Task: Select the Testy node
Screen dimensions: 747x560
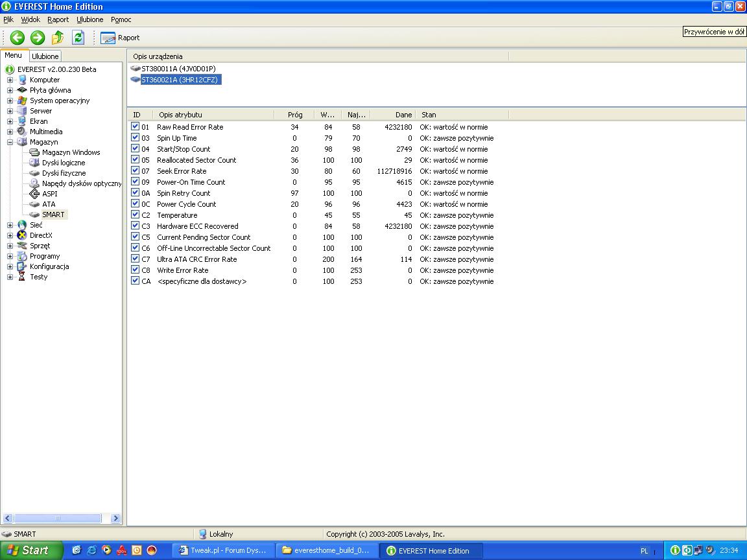Action: pos(39,277)
